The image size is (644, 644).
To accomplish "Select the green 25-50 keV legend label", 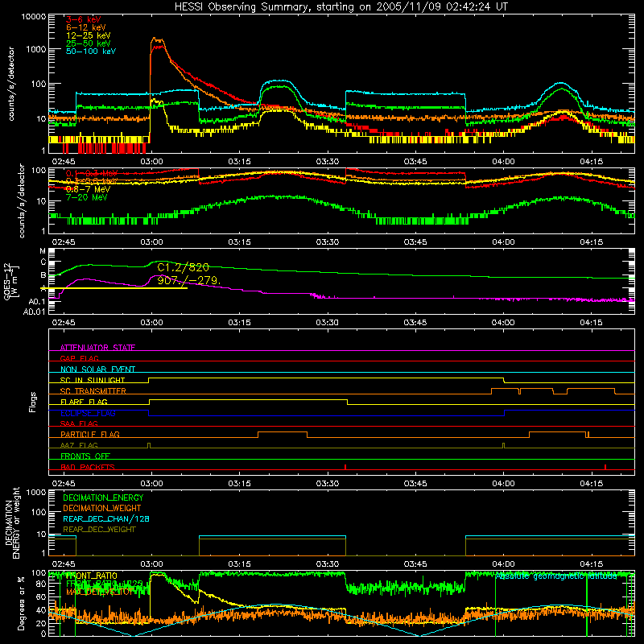I will click(89, 43).
